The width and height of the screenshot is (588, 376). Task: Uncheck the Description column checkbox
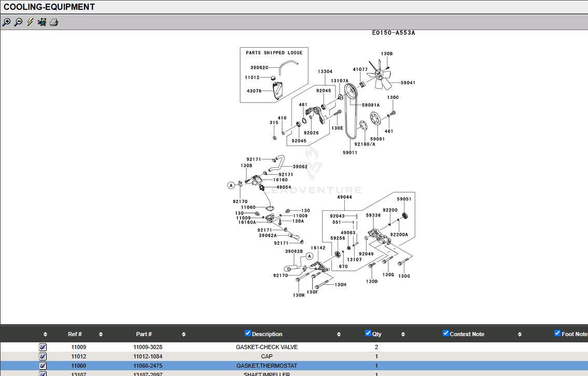coord(248,334)
